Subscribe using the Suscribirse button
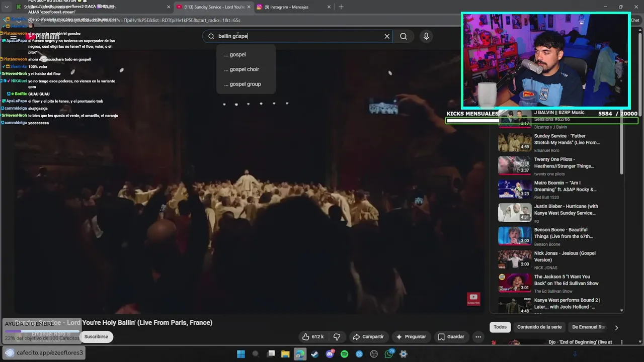Screen dimensions: 644x362 96,337
